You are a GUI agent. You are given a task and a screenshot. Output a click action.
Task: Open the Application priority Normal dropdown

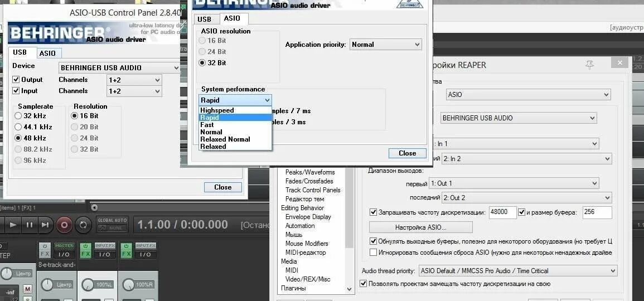click(386, 45)
